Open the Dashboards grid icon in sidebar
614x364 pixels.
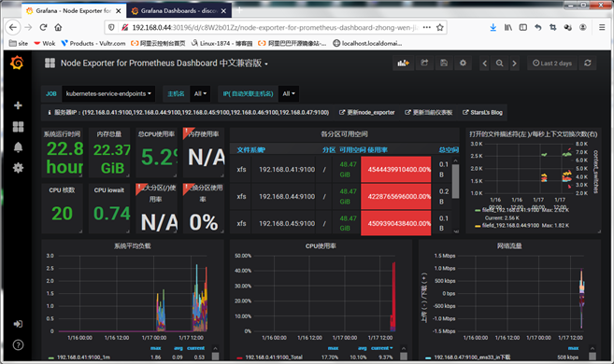tap(18, 126)
